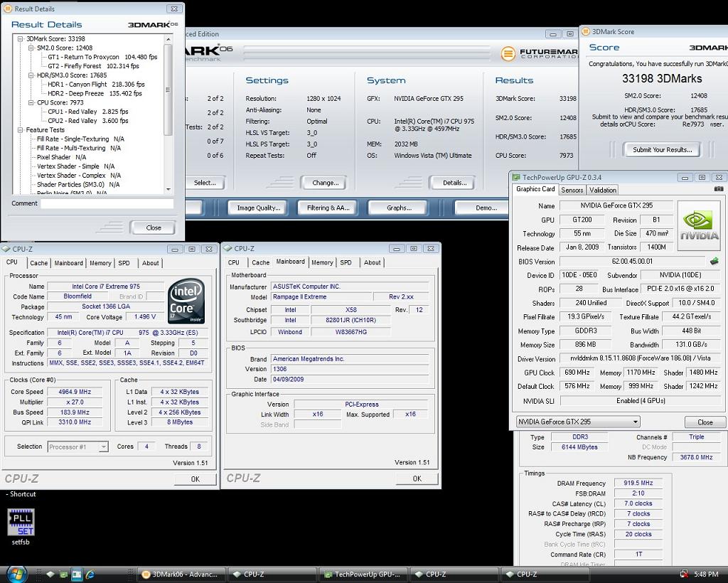This screenshot has width=728, height=583.
Task: Click the GPU-Z title bar icon
Action: coord(516,177)
